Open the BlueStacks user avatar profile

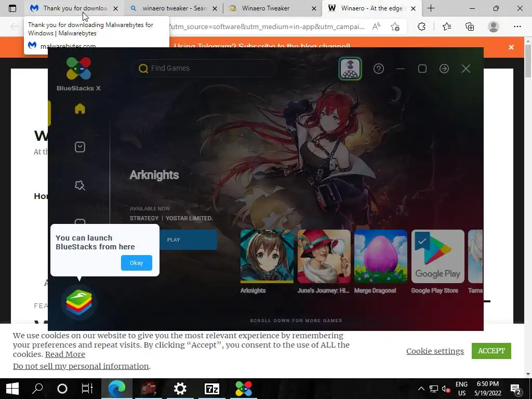[350, 69]
